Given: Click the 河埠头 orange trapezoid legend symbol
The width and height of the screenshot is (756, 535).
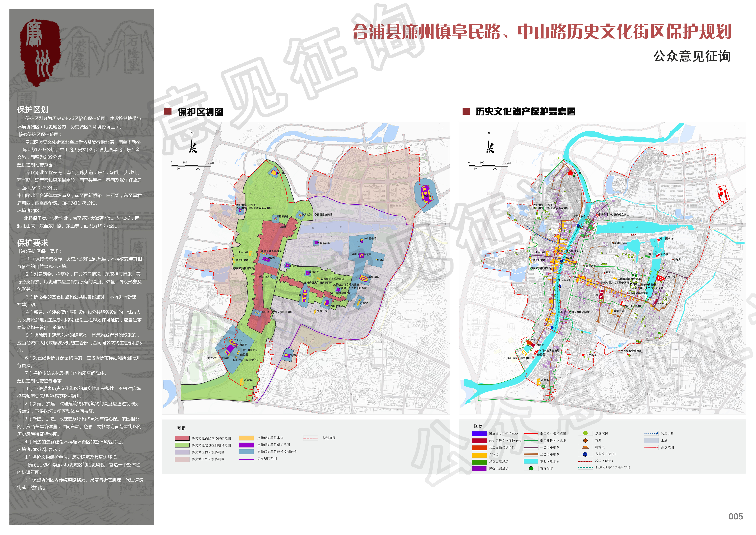Looking at the screenshot, I should (585, 447).
